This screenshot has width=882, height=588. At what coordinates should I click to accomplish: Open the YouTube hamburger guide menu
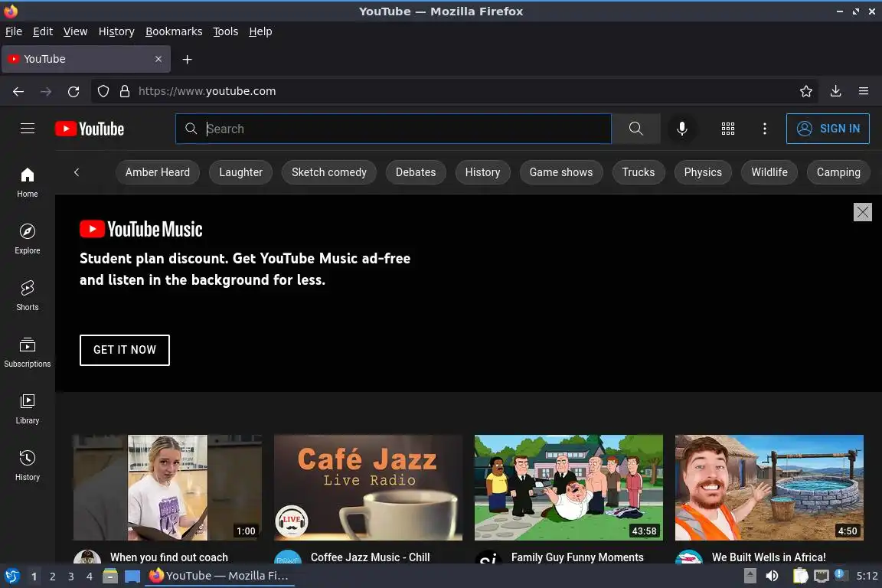(x=27, y=129)
